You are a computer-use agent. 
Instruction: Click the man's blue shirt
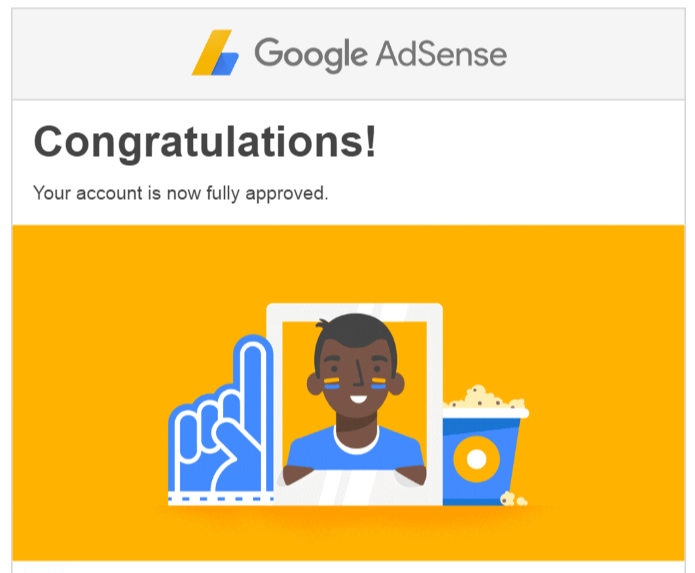355,450
